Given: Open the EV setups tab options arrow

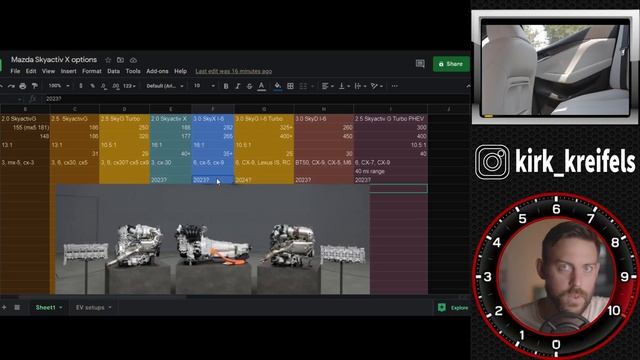Looking at the screenshot, I should 110,307.
